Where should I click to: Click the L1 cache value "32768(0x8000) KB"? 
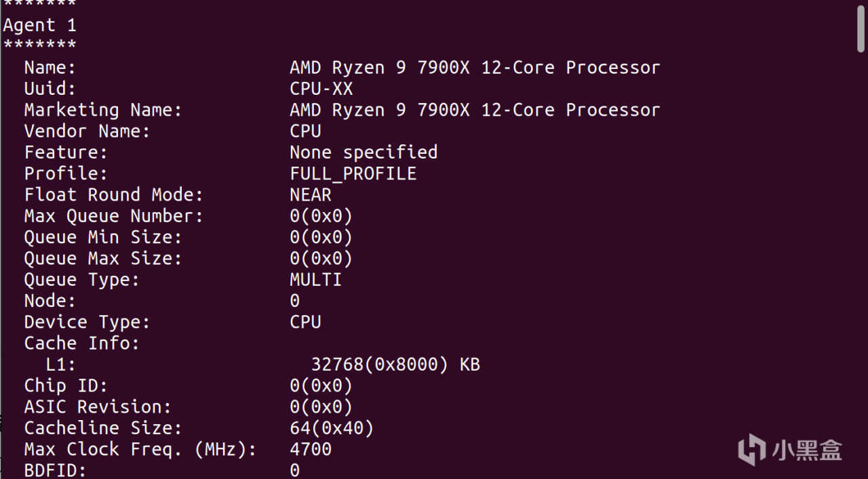(395, 365)
